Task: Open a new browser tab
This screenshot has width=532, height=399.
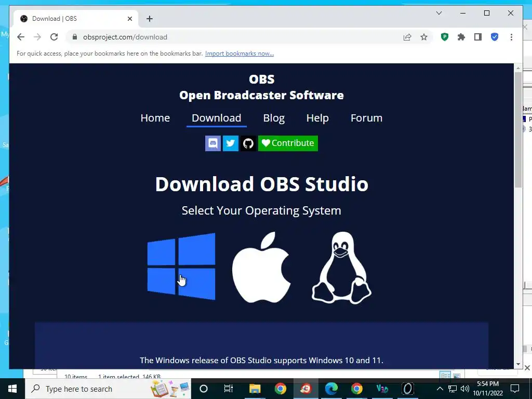Action: point(150,19)
